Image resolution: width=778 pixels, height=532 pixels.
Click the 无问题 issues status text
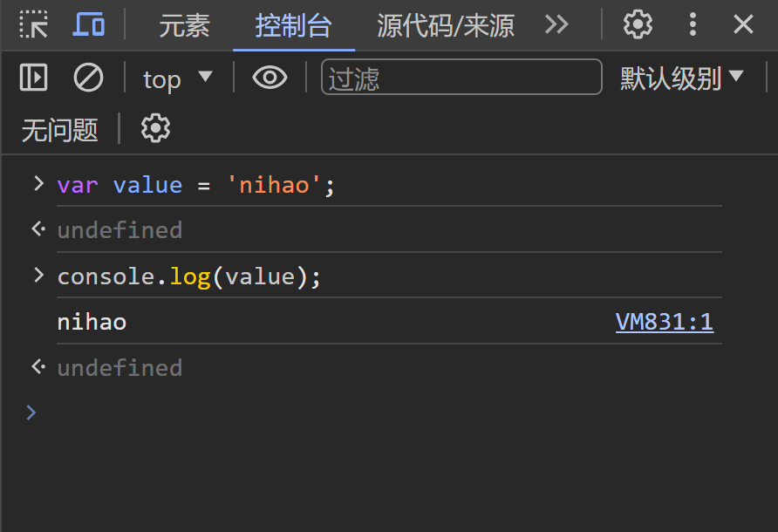[59, 128]
